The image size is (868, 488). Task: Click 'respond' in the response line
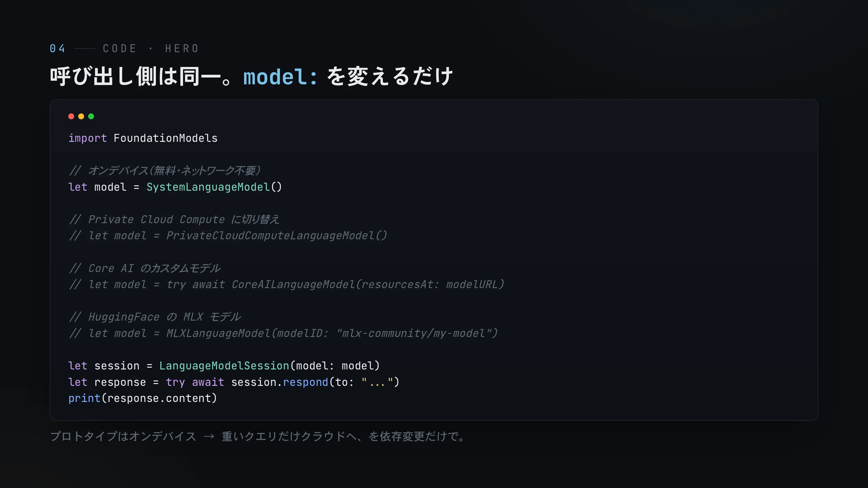tap(305, 382)
